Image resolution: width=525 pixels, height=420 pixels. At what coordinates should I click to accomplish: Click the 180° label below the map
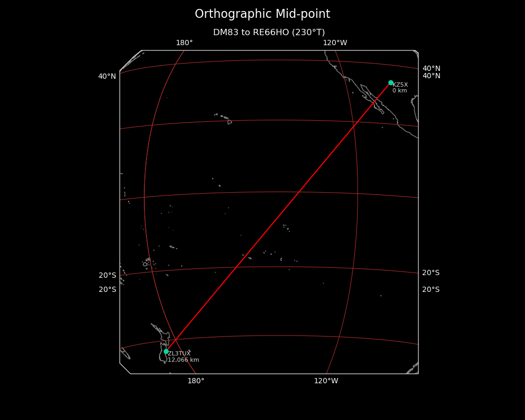click(196, 381)
